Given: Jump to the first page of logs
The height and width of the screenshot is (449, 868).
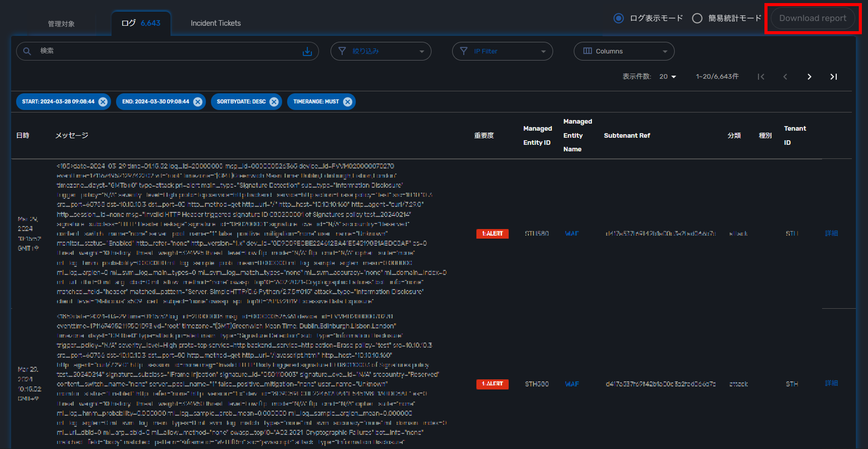Looking at the screenshot, I should [761, 77].
